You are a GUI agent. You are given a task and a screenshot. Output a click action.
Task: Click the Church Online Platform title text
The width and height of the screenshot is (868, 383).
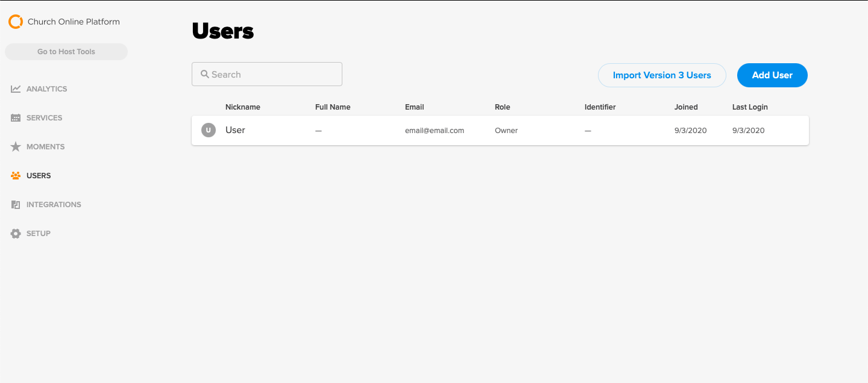[74, 22]
